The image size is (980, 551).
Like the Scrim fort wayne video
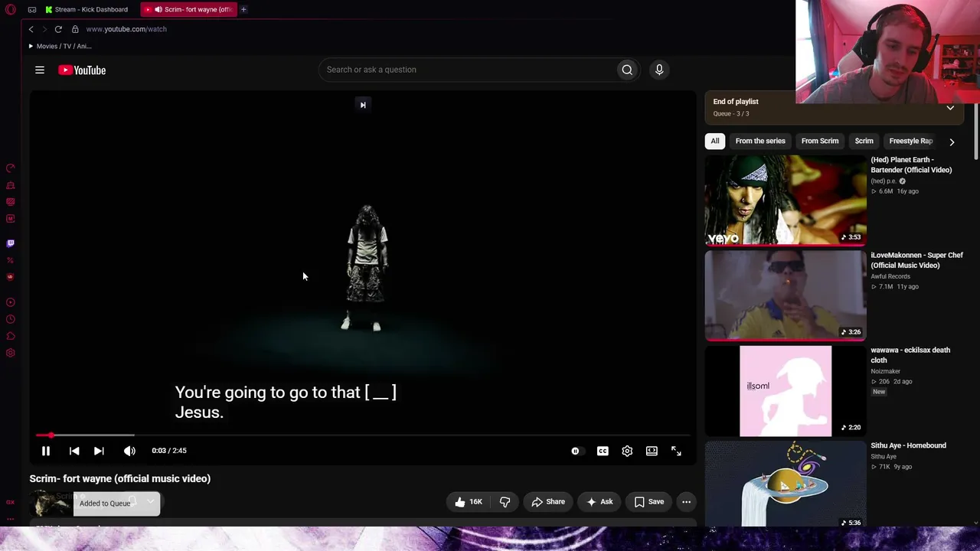[x=468, y=502]
